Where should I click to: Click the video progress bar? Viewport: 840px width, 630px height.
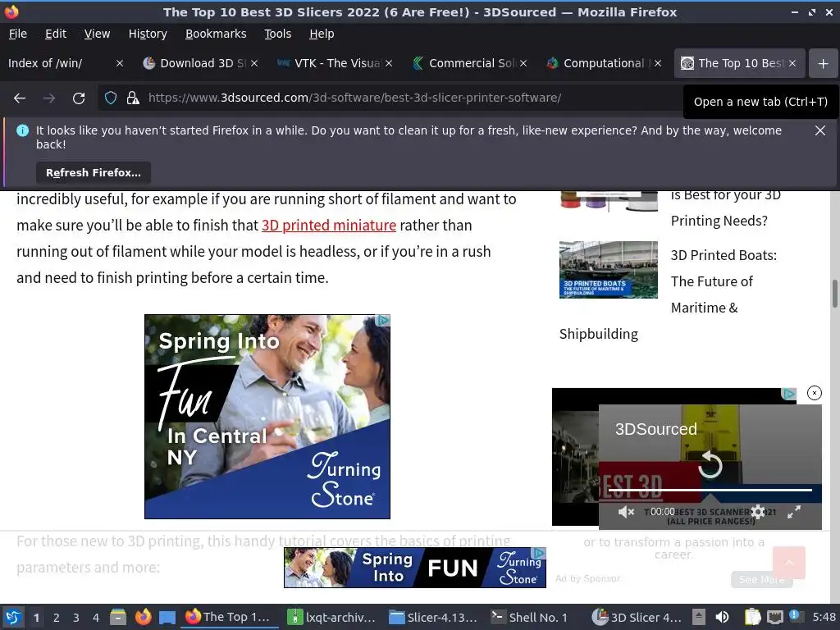710,490
